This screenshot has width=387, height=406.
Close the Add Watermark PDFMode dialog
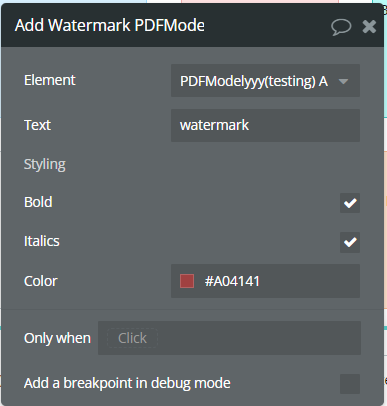tap(369, 27)
